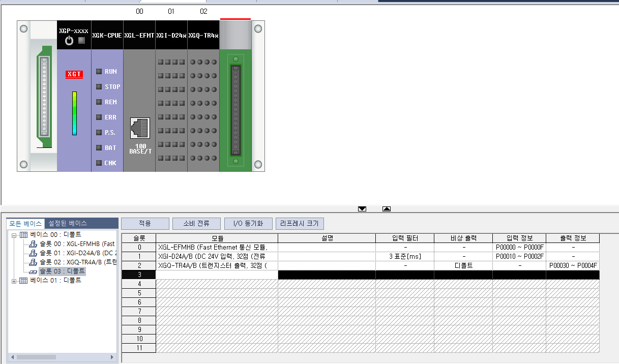Select 슬롯 01 : XGI-D24A/B tree item

pos(78,253)
